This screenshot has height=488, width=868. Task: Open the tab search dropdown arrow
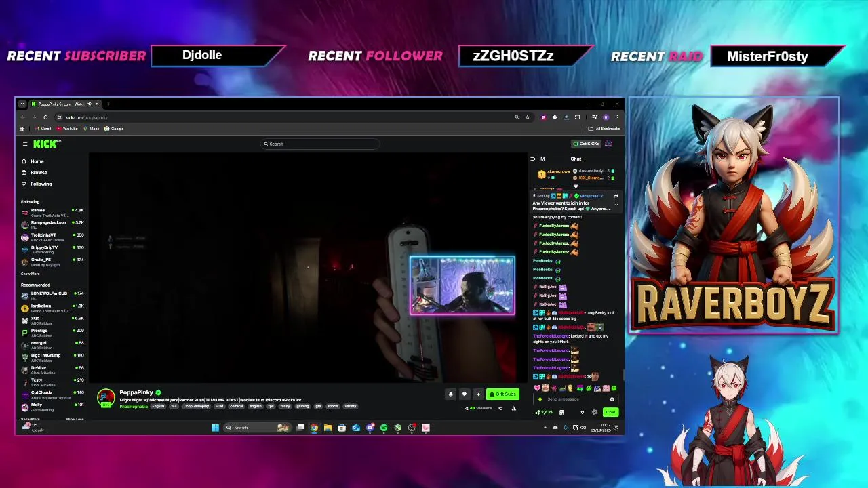[x=22, y=104]
